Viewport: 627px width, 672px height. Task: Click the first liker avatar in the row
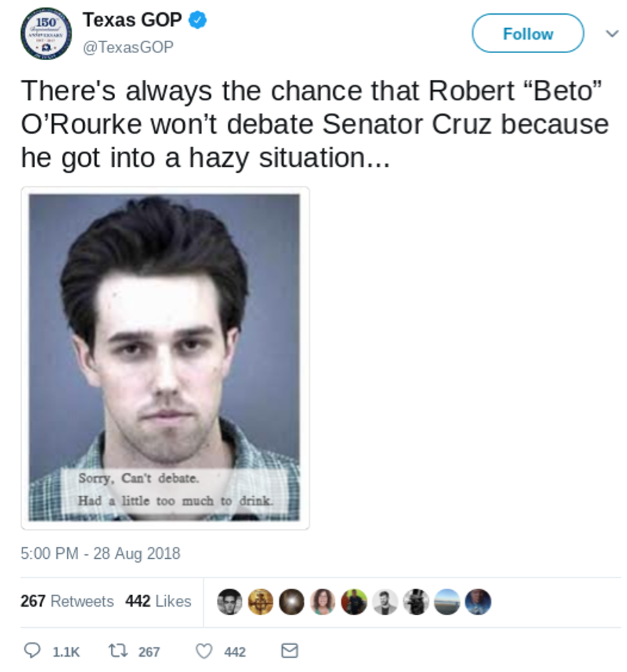click(230, 602)
